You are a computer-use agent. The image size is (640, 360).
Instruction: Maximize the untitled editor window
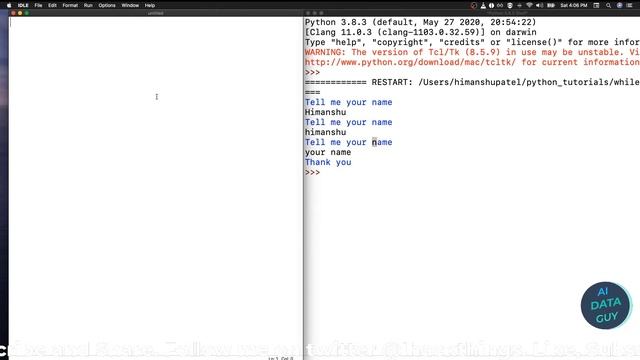(27, 13)
